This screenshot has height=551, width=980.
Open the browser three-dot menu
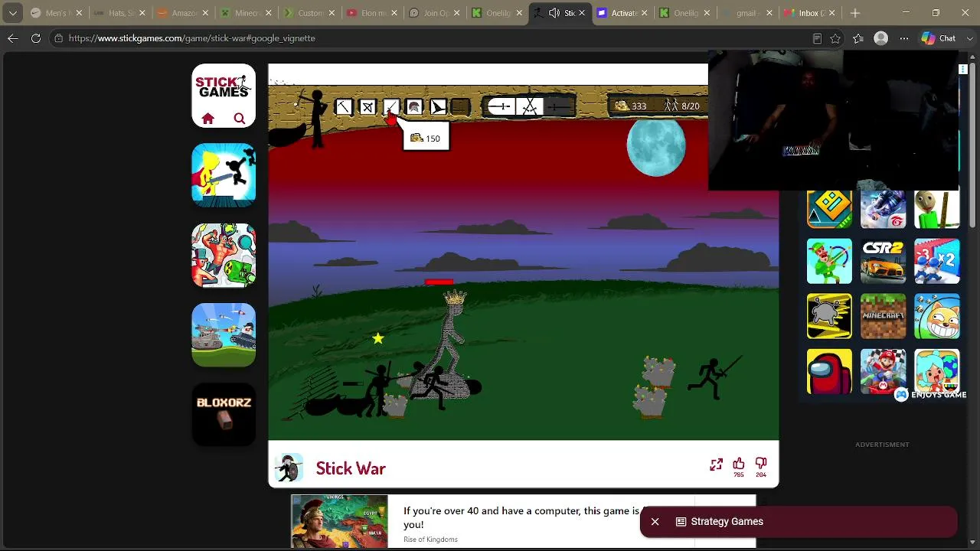point(904,38)
